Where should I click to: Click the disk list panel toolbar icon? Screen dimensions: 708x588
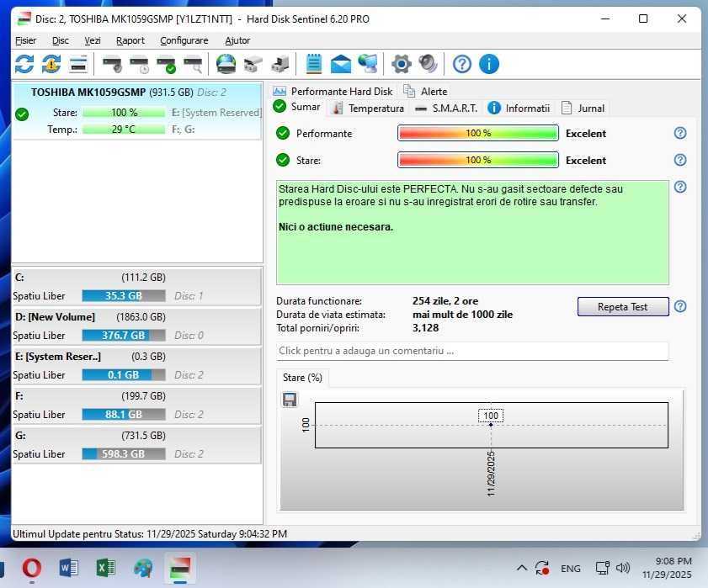pos(78,64)
